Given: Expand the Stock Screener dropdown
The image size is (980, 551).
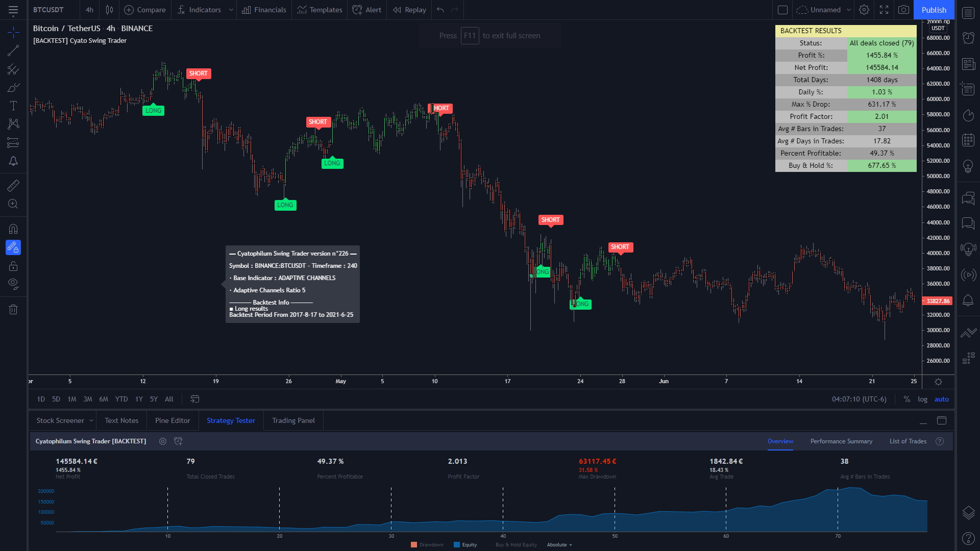Looking at the screenshot, I should coord(91,420).
